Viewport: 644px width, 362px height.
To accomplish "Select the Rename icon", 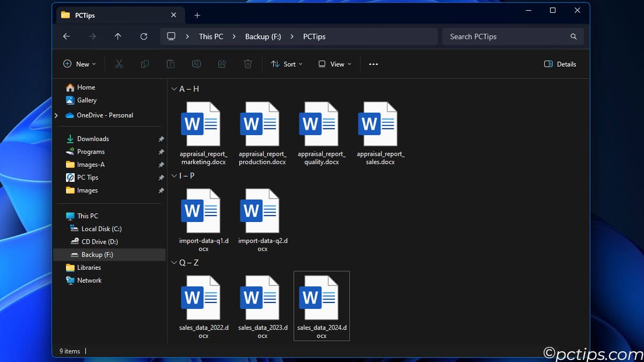I will [x=196, y=64].
